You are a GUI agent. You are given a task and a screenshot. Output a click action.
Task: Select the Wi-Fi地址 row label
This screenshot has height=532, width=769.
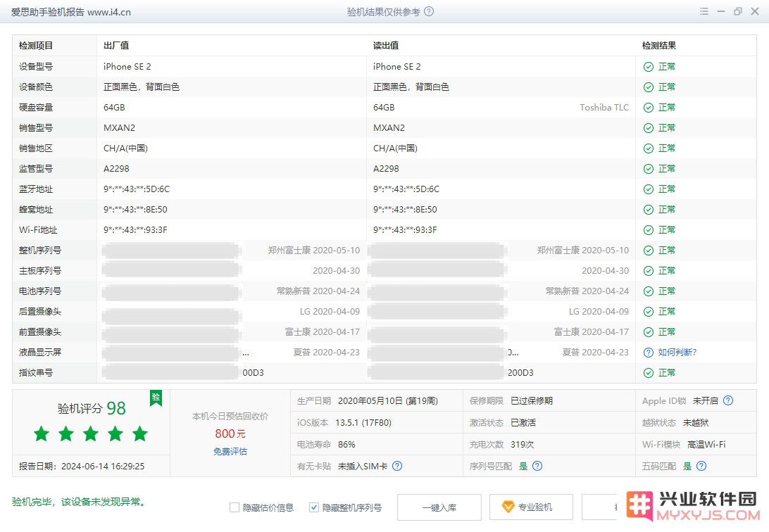tap(38, 229)
